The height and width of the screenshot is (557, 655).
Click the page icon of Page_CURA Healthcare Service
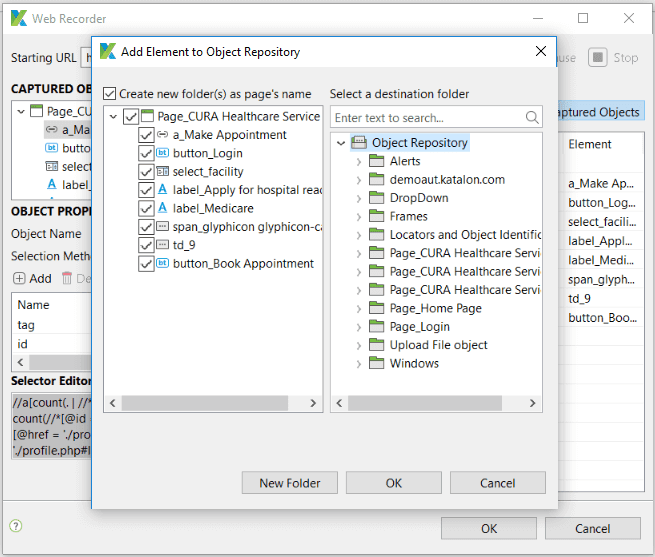pyautogui.click(x=147, y=116)
